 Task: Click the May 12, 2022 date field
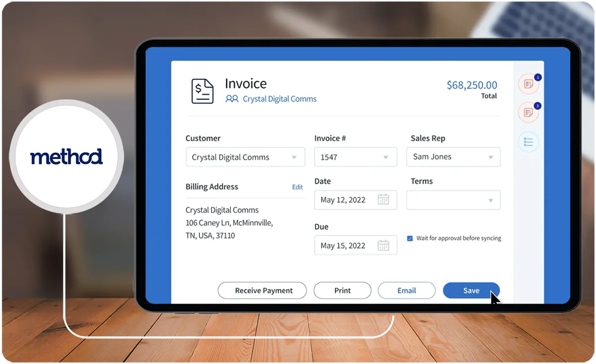coord(356,200)
